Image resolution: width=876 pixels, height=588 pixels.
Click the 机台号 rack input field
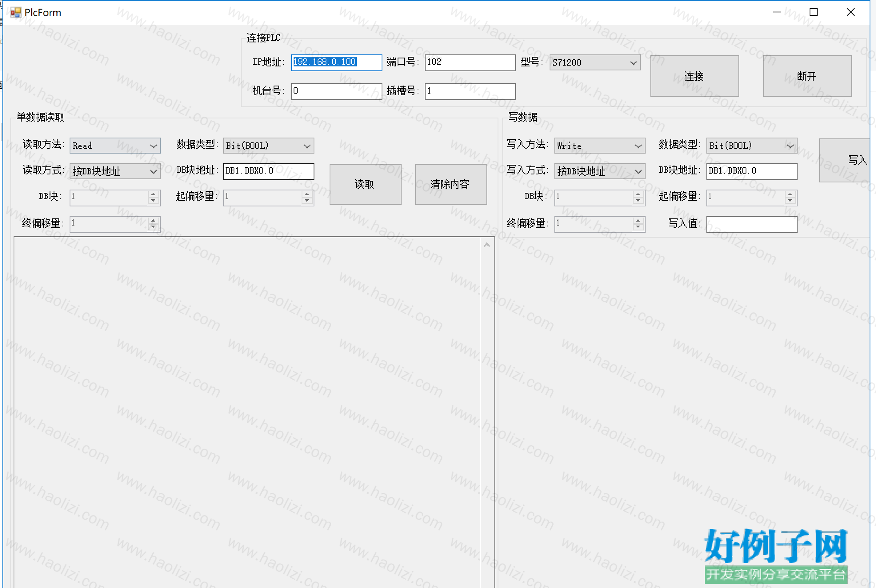(336, 91)
